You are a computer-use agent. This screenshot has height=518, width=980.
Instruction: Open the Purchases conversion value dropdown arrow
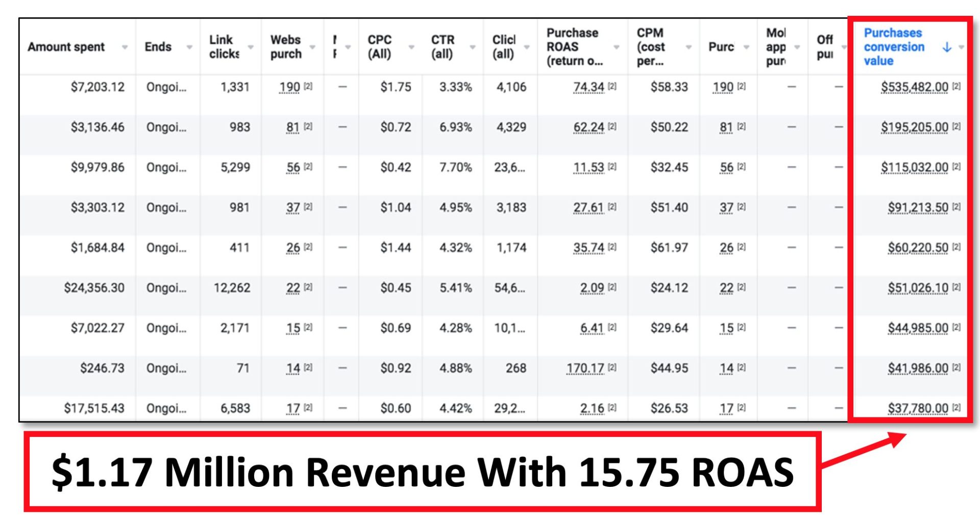(962, 47)
